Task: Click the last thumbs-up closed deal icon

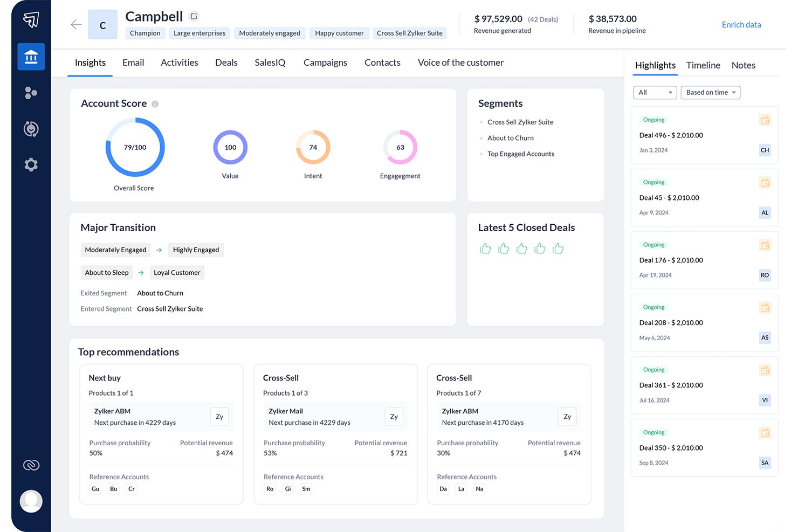Action: pos(558,248)
